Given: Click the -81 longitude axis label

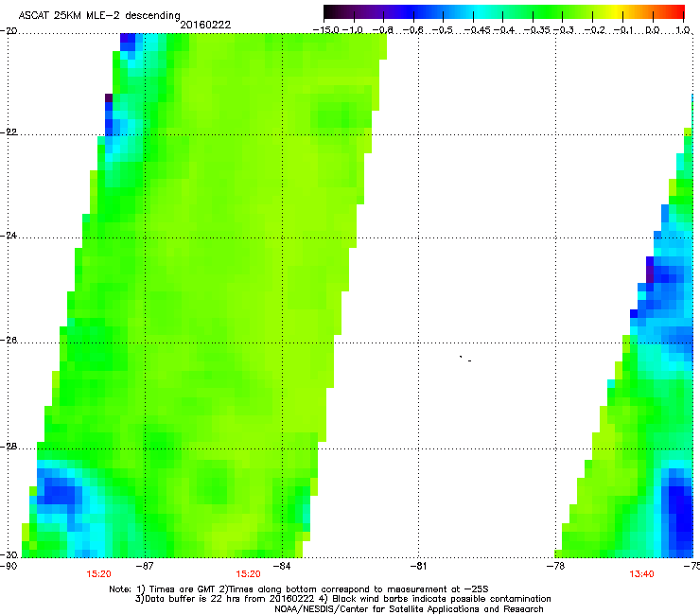Looking at the screenshot, I should pyautogui.click(x=418, y=566).
